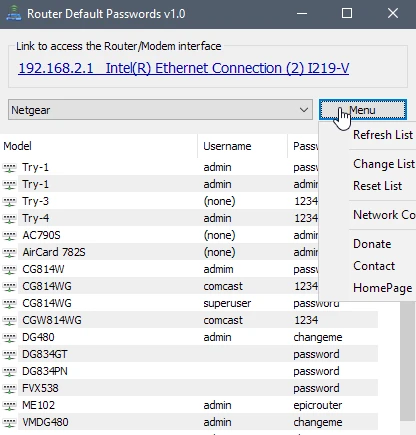Click the device icon beside DG480
Viewport: 416px width, 435px height.
click(9, 337)
